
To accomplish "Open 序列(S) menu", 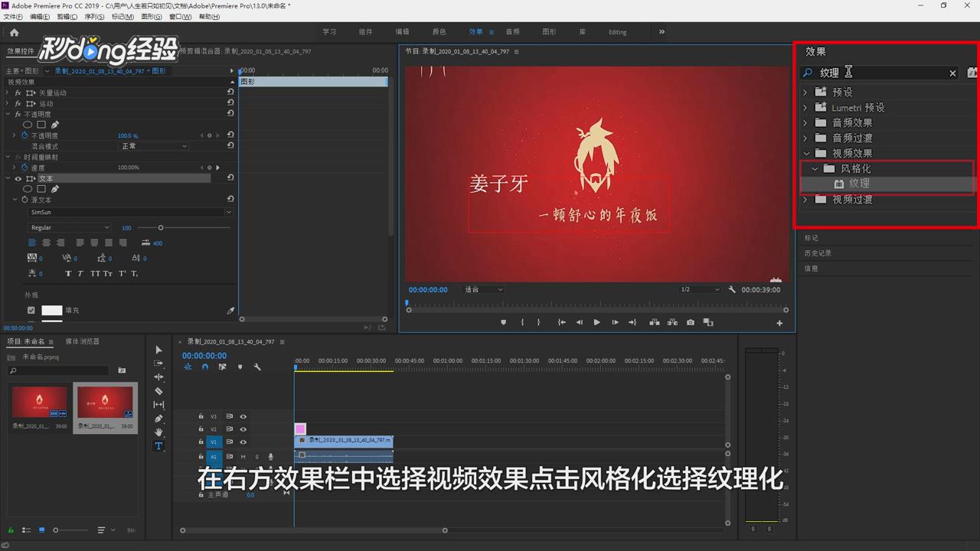I will point(95,16).
